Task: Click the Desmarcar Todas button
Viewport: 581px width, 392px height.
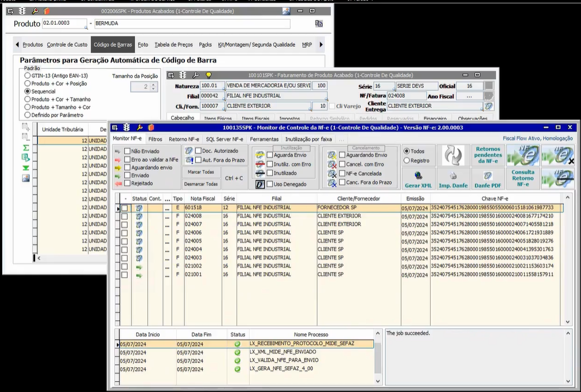Action: tap(200, 184)
